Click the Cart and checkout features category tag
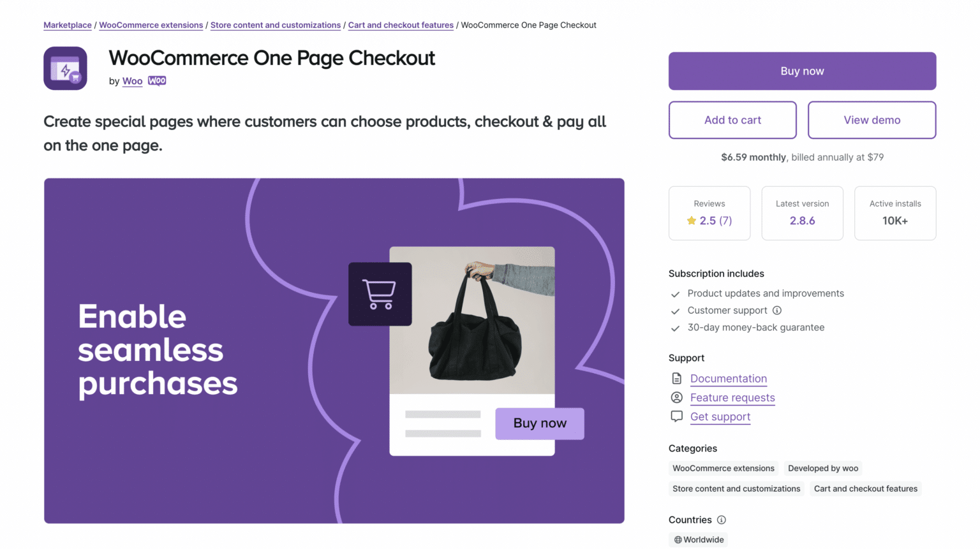The height and width of the screenshot is (549, 980). pyautogui.click(x=865, y=488)
